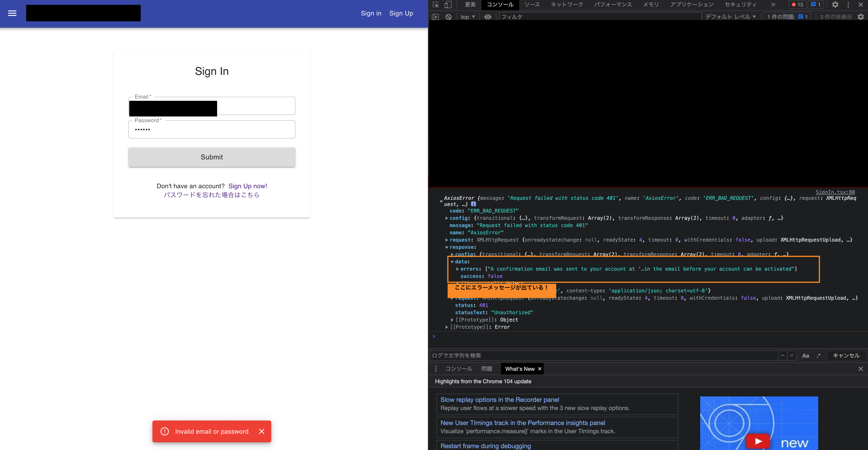Open the top JavaScript context dropdown

[468, 17]
